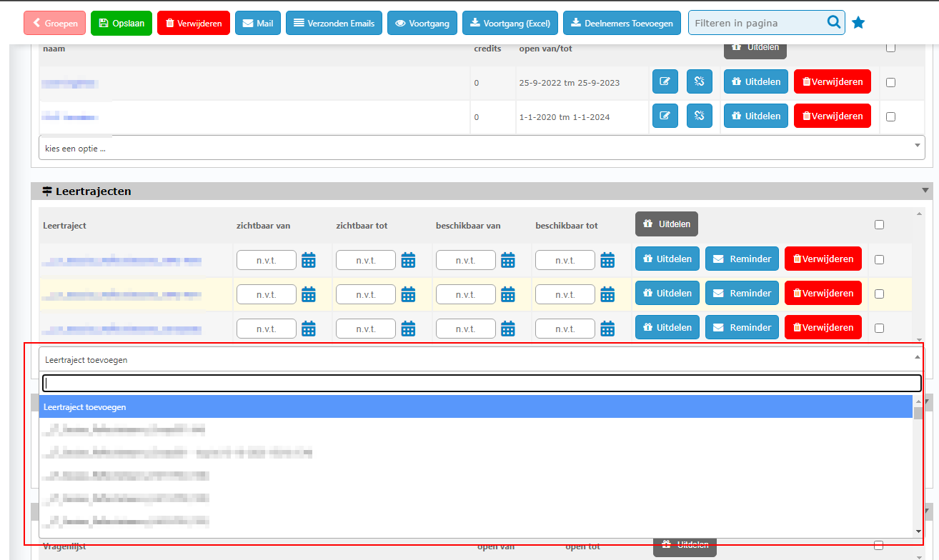Click dropdown list scrollbar down arrow
The image size is (939, 560).
(918, 531)
